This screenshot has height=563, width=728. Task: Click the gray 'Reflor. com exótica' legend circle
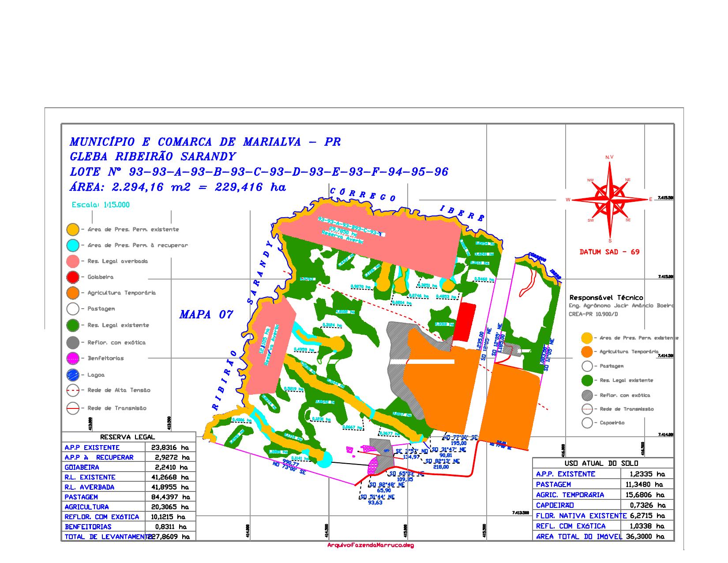click(73, 343)
